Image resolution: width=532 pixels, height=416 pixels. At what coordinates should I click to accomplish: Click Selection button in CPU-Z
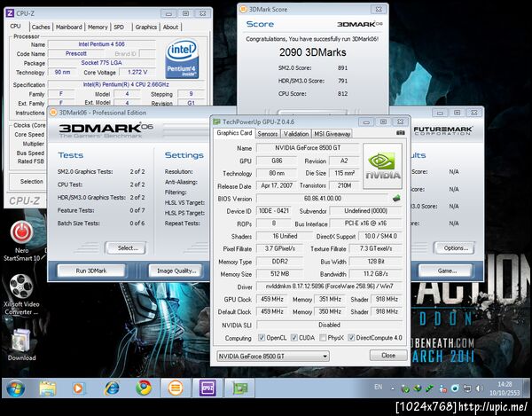coord(31,181)
